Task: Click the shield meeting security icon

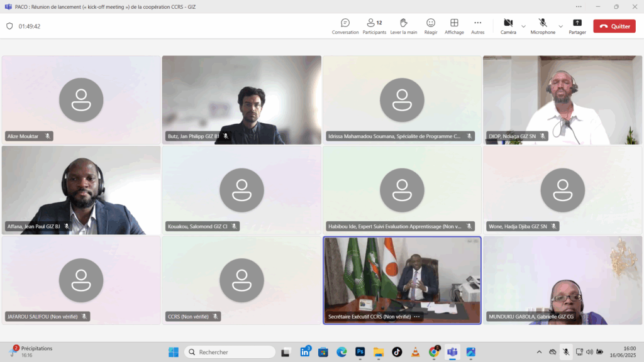Action: (x=9, y=26)
